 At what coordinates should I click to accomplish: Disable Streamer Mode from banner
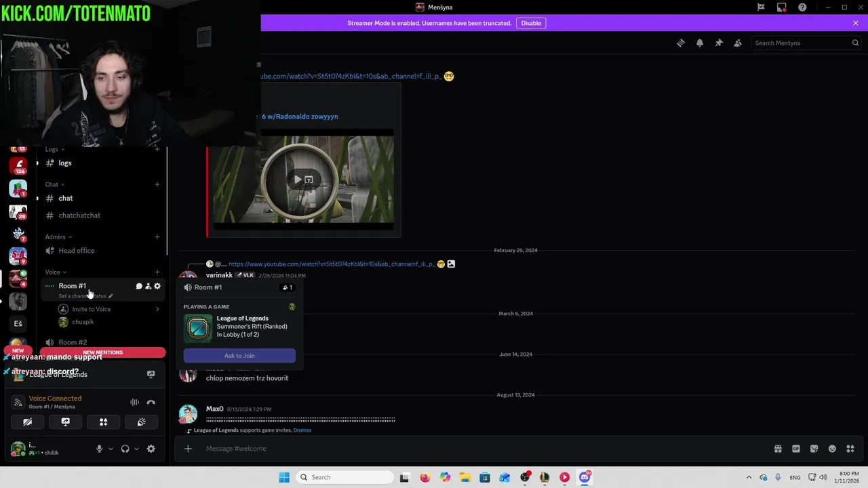tap(531, 23)
